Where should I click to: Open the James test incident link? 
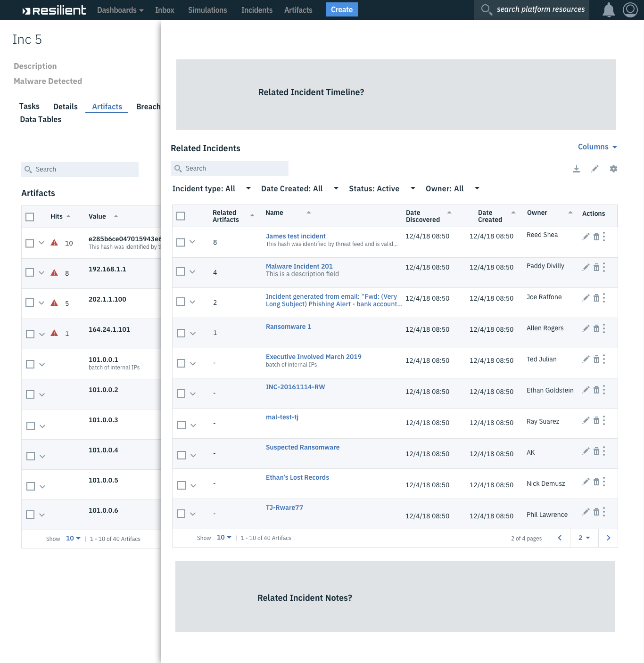[x=296, y=236]
